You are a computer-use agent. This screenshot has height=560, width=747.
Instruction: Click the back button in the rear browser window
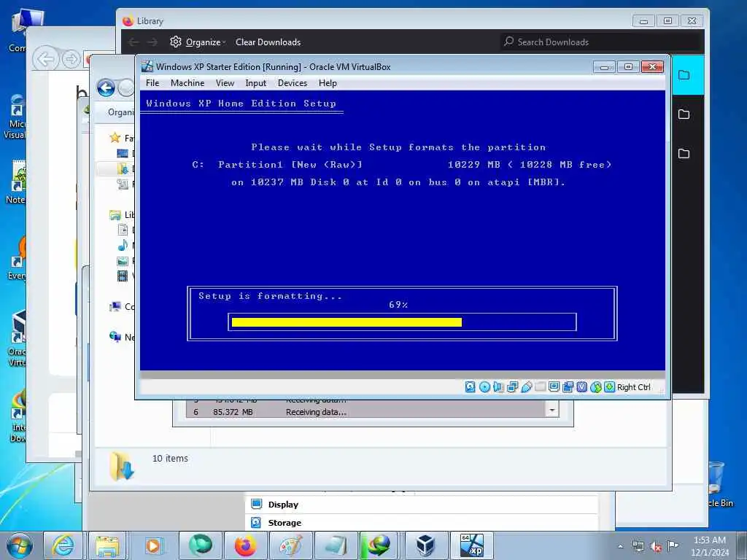(x=46, y=60)
